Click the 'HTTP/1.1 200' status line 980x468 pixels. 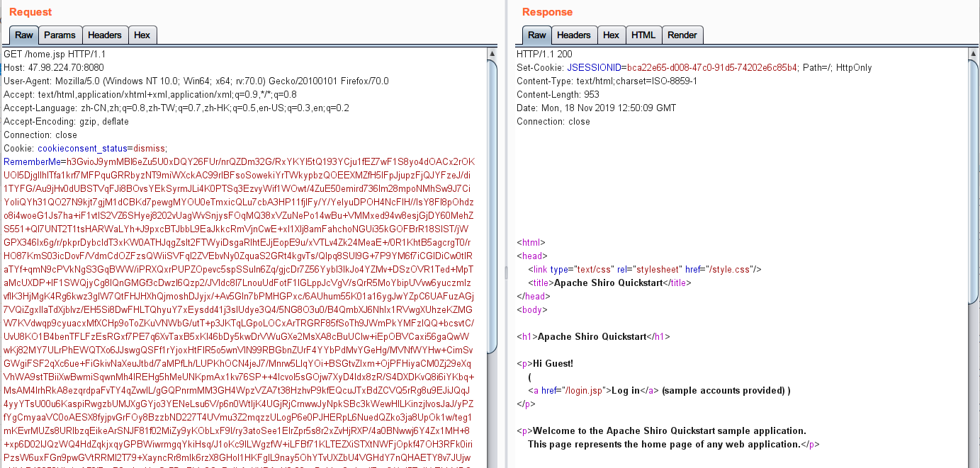[x=544, y=54]
